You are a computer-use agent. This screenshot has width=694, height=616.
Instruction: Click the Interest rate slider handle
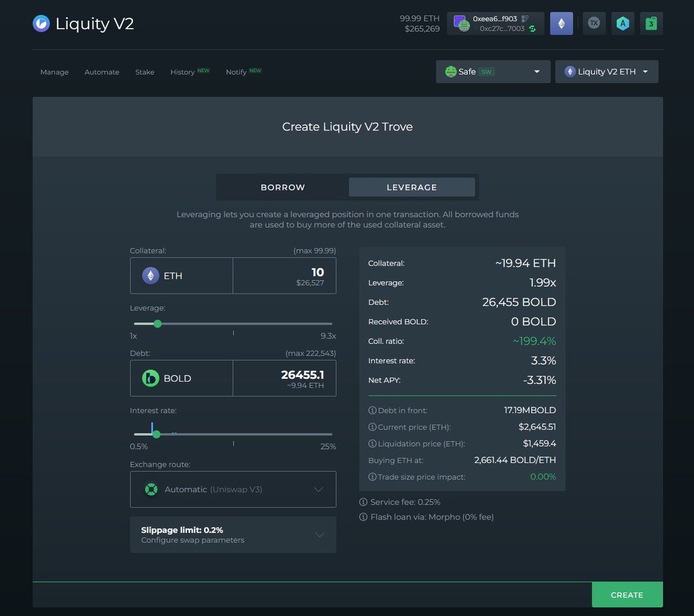click(x=156, y=434)
